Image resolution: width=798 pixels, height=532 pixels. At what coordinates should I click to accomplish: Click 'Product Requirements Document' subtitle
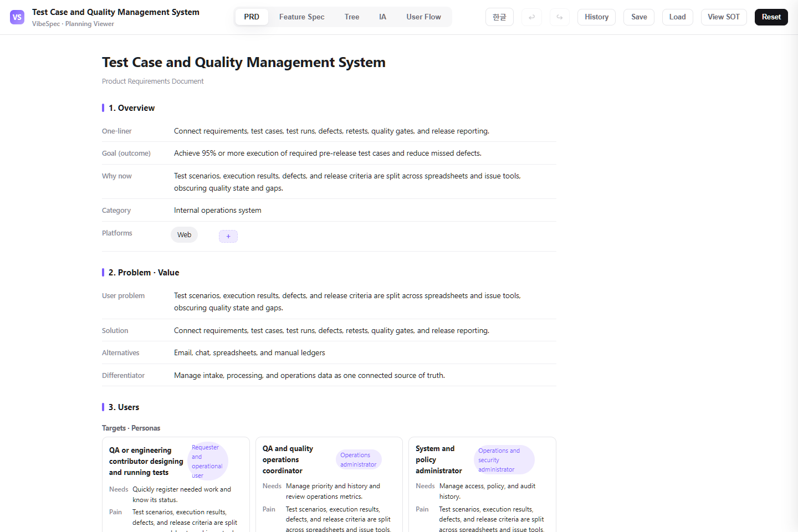[152, 81]
